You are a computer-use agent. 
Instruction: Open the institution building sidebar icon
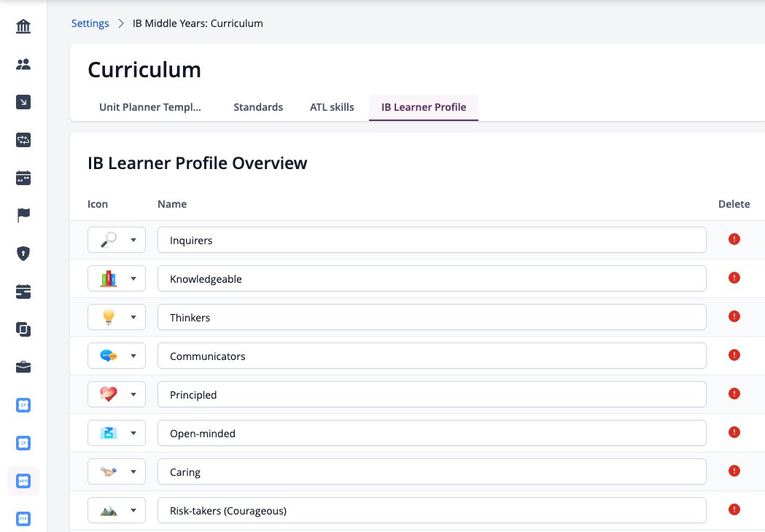(23, 26)
